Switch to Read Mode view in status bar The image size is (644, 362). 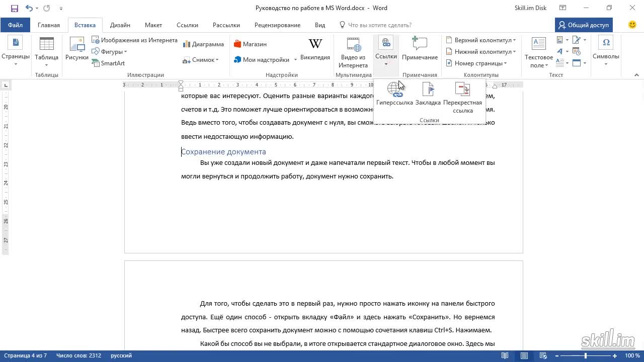[505, 355]
